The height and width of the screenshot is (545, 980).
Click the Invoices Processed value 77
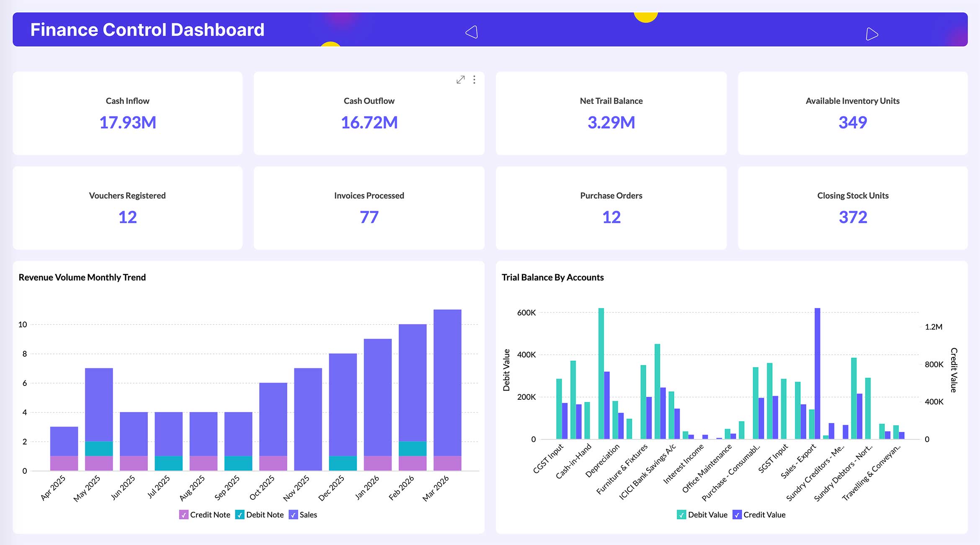coord(369,217)
